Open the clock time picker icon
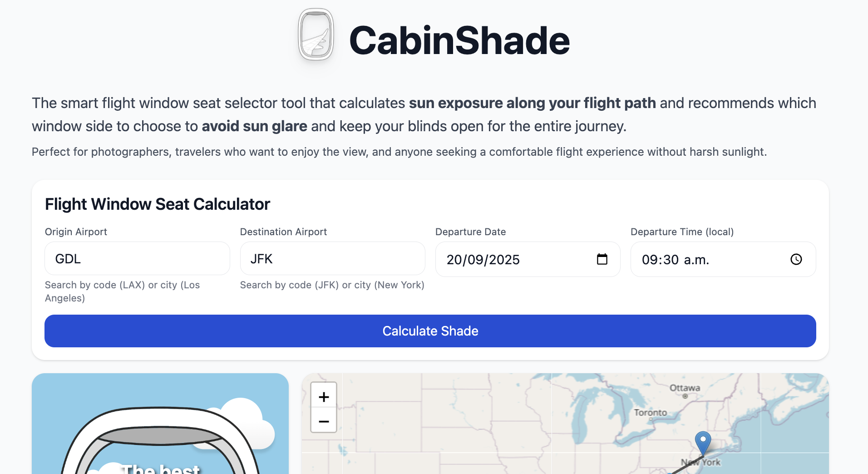The height and width of the screenshot is (474, 868). [796, 259]
